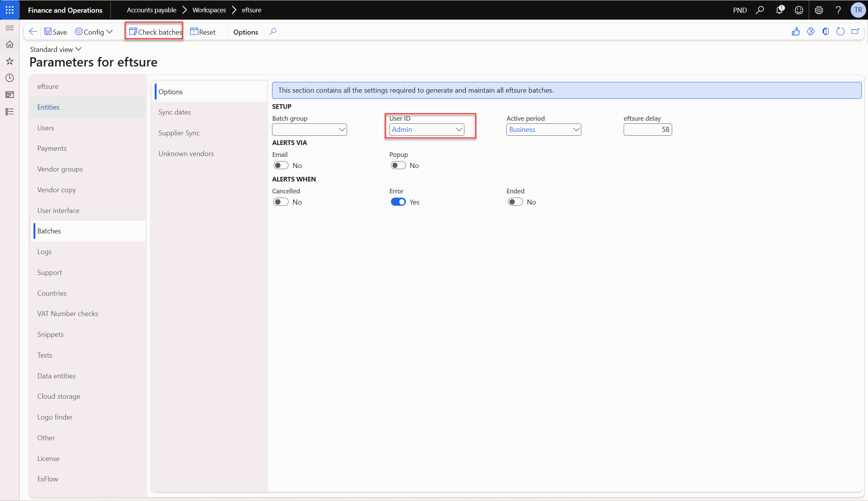Open the Users section
This screenshot has width=868, height=501.
pyautogui.click(x=88, y=128)
